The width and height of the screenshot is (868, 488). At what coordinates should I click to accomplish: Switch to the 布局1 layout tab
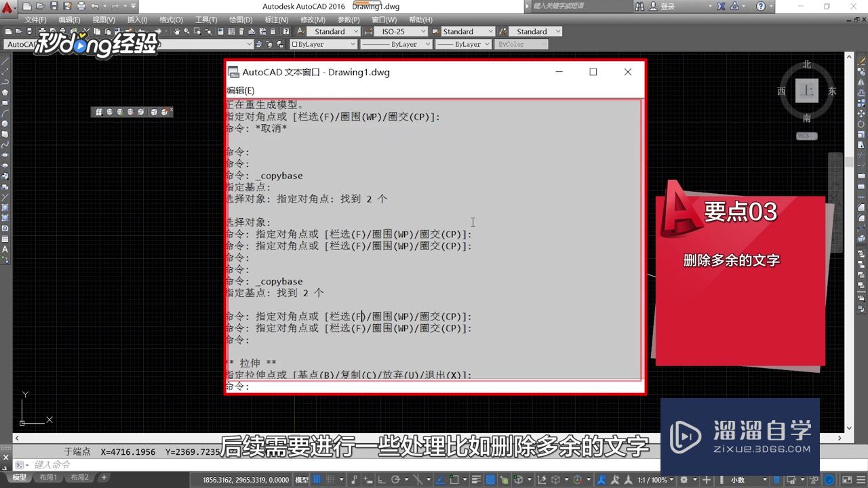pyautogui.click(x=47, y=478)
